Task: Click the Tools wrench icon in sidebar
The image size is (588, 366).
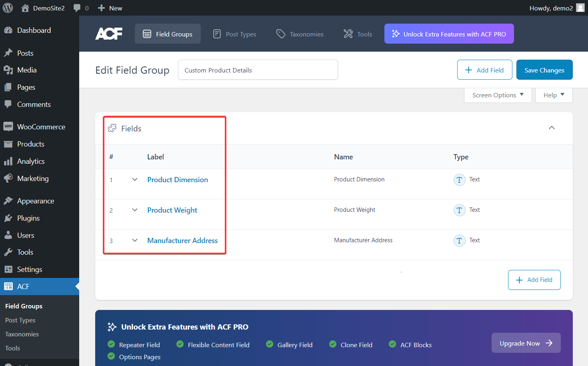Action: (8, 252)
